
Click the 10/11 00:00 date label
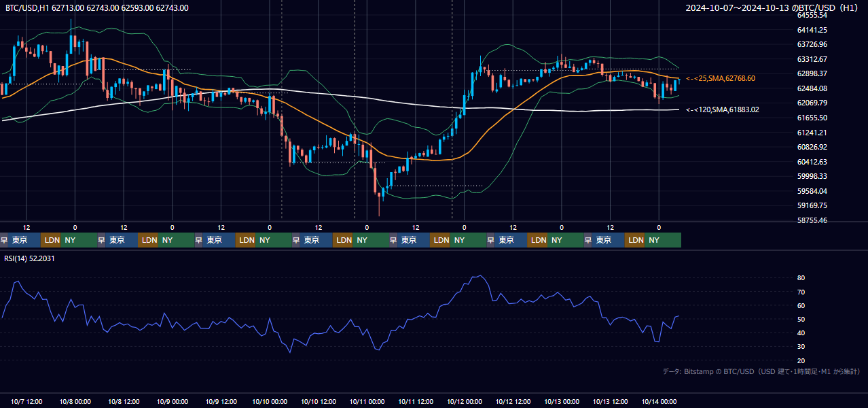[x=367, y=401]
